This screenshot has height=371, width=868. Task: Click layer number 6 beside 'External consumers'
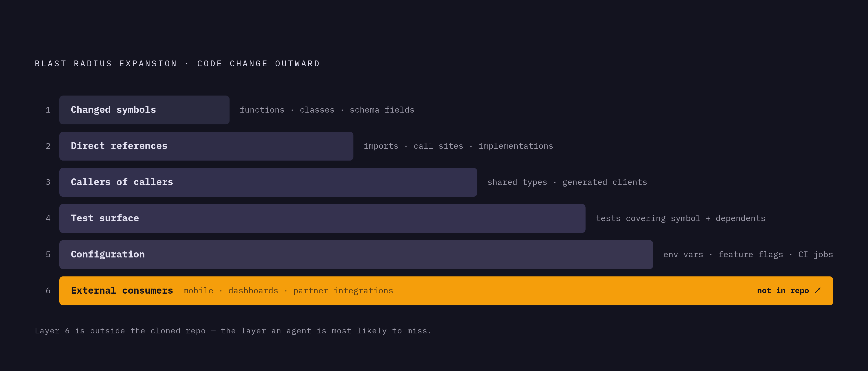tap(48, 291)
